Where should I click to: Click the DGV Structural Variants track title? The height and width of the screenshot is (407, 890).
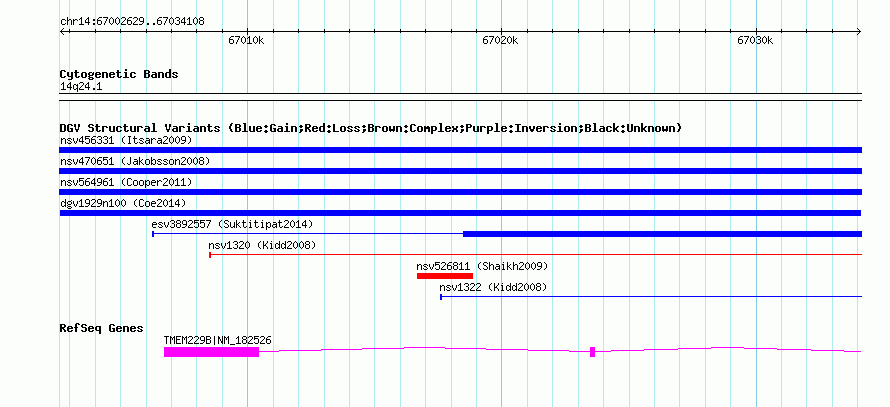(371, 128)
